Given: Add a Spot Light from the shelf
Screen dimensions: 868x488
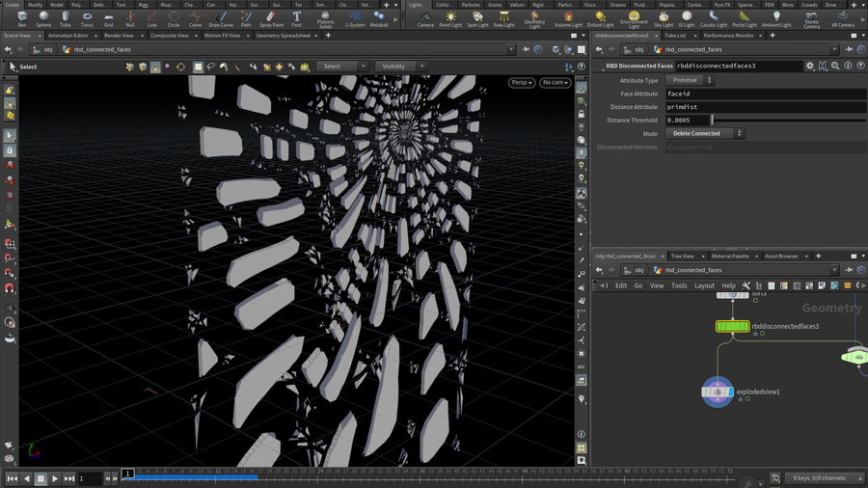Looking at the screenshot, I should click(477, 18).
